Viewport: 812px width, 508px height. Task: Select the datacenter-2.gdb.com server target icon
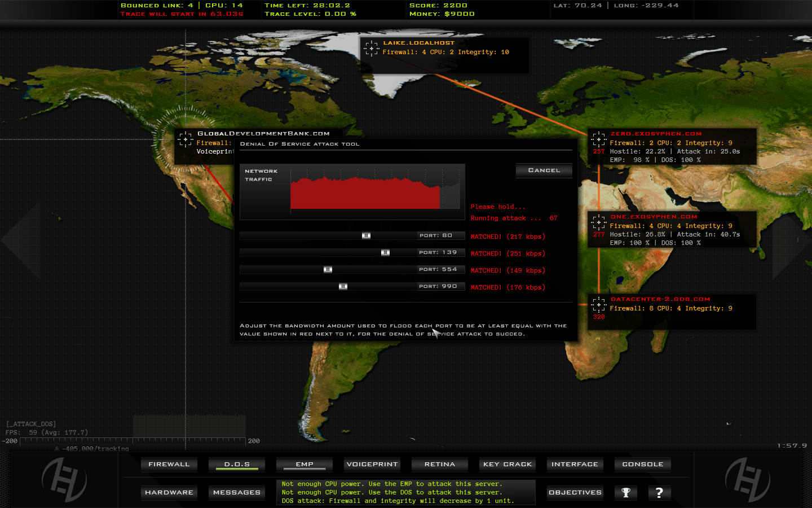coord(598,305)
